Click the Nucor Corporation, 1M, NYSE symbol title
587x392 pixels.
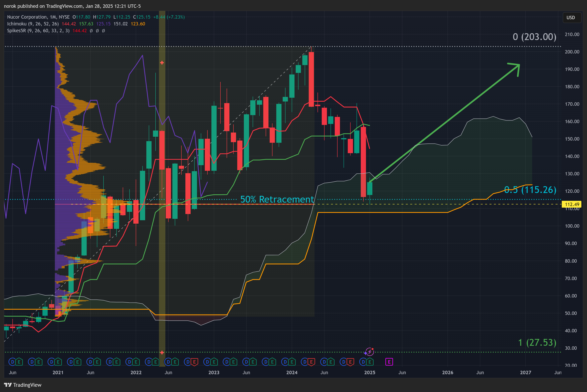click(38, 17)
